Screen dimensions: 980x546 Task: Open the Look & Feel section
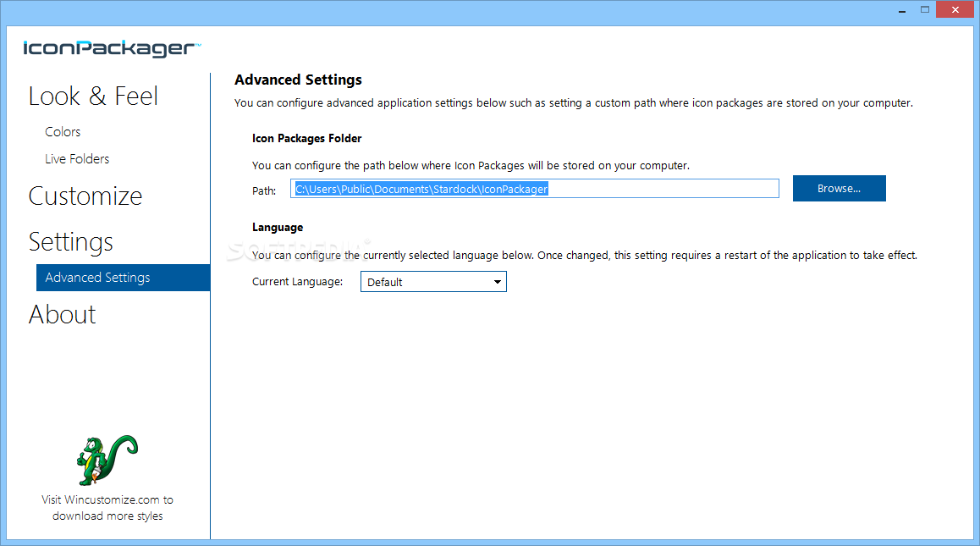93,97
